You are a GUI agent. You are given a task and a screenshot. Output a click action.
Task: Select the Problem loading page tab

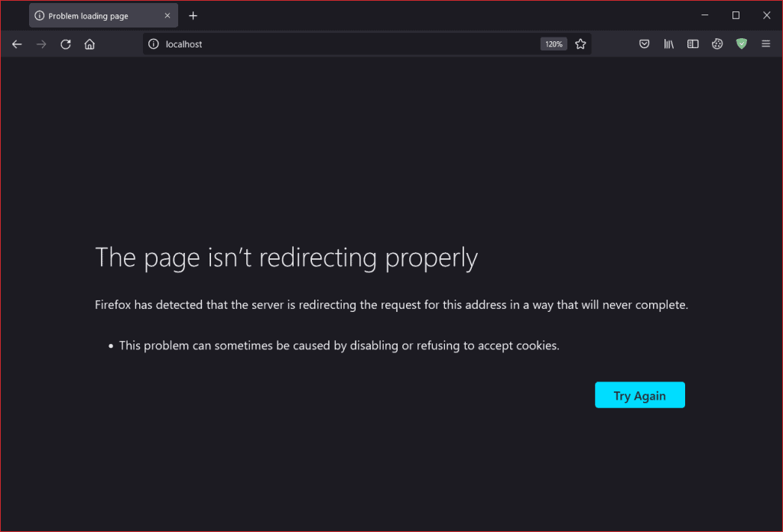(x=103, y=16)
